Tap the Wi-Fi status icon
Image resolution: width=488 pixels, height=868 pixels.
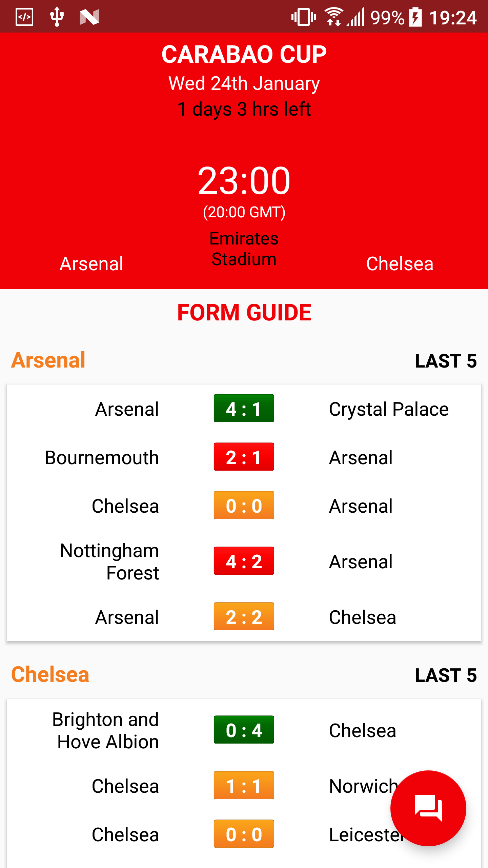[333, 17]
